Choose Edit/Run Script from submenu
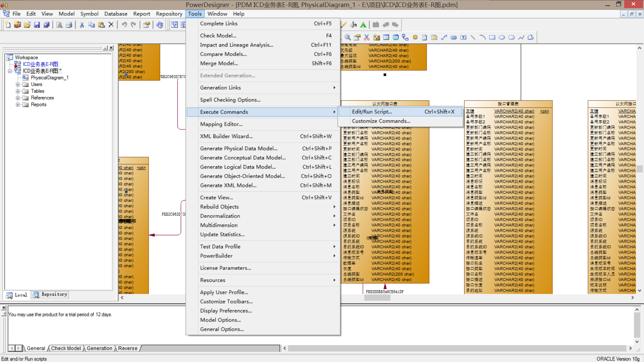The width and height of the screenshot is (644, 362). click(x=372, y=112)
